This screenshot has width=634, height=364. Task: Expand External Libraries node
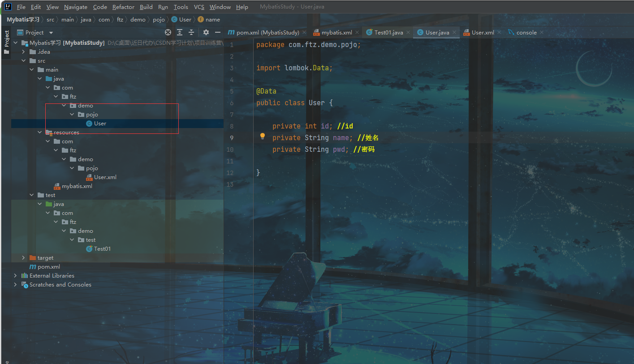tap(15, 275)
